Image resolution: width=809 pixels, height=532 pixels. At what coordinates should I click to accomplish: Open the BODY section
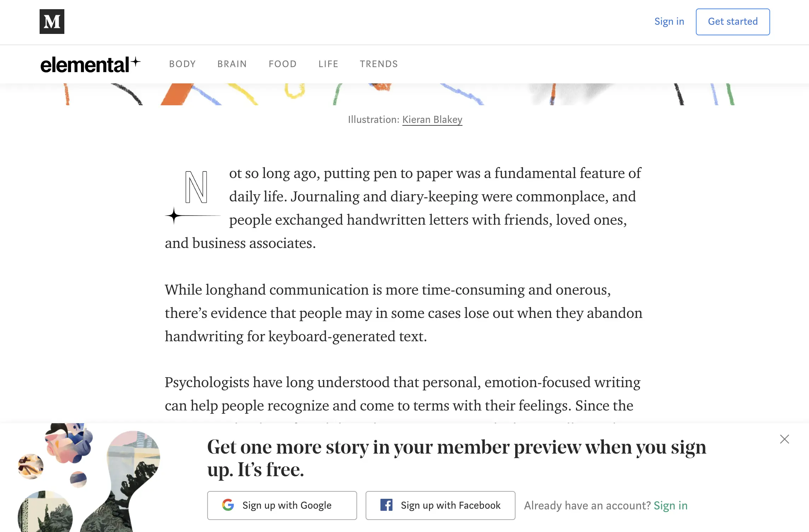coord(182,64)
